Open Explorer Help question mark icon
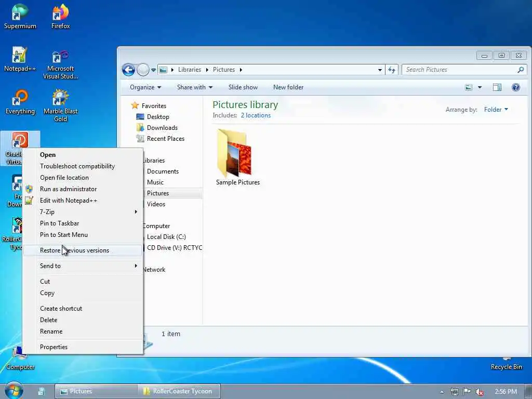 point(516,87)
